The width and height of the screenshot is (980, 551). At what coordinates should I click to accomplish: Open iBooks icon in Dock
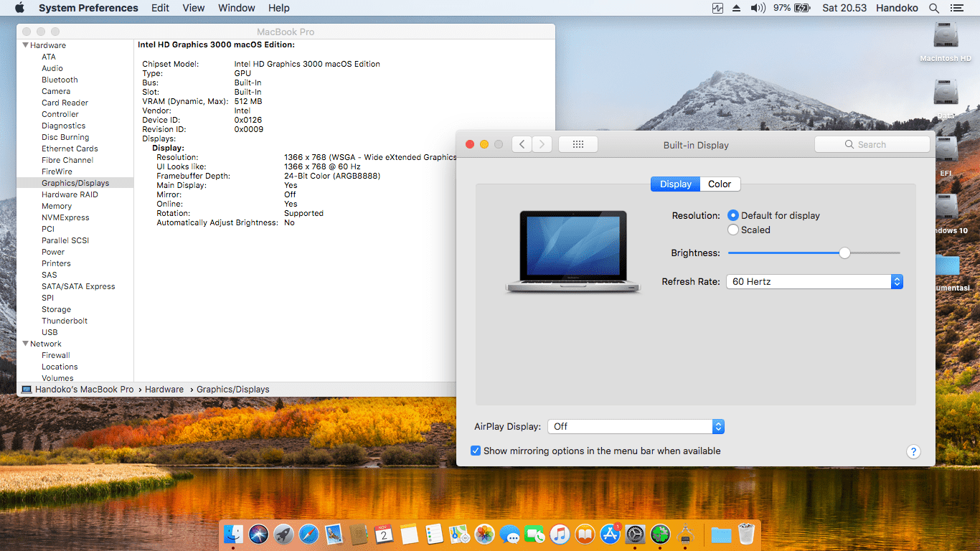[x=585, y=534]
